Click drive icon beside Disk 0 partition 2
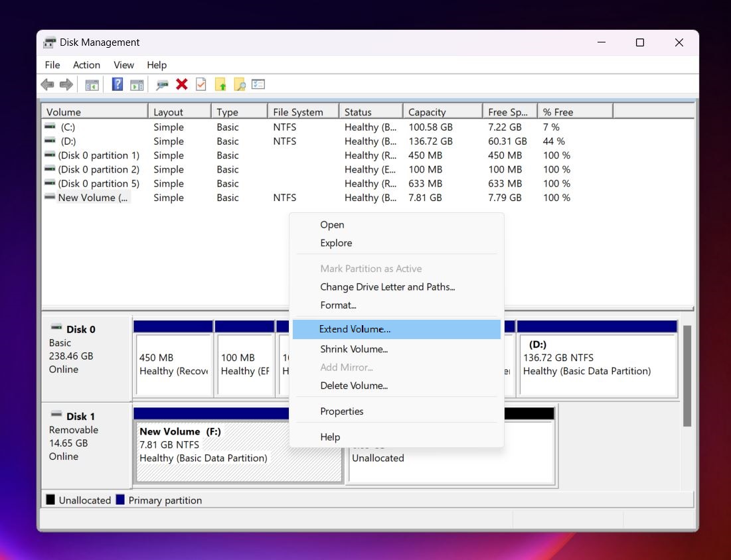The height and width of the screenshot is (560, 731). [50, 168]
